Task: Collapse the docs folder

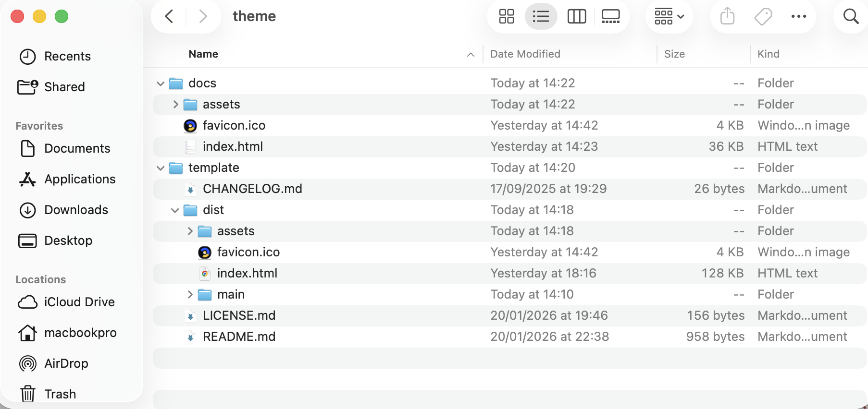Action: coord(161,83)
